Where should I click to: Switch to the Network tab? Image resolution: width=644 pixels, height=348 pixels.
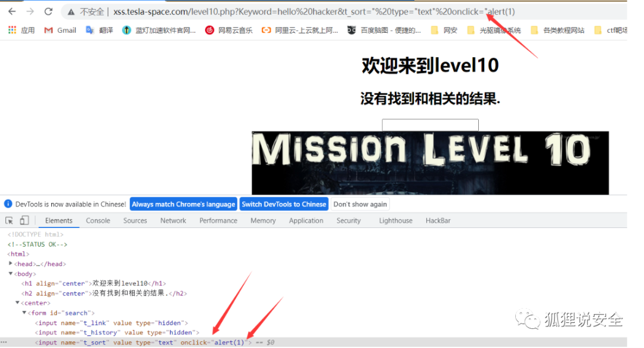click(x=173, y=220)
